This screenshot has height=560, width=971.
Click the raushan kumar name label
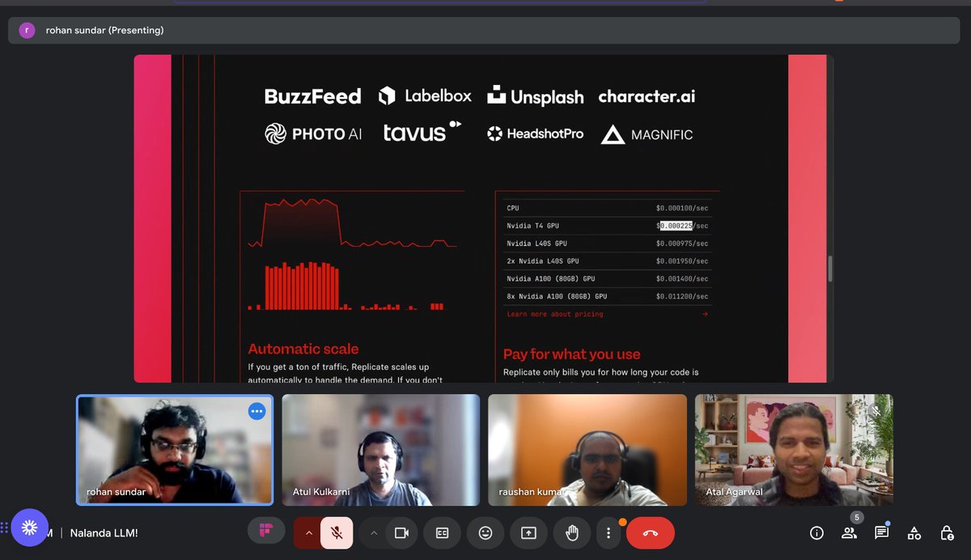click(530, 491)
